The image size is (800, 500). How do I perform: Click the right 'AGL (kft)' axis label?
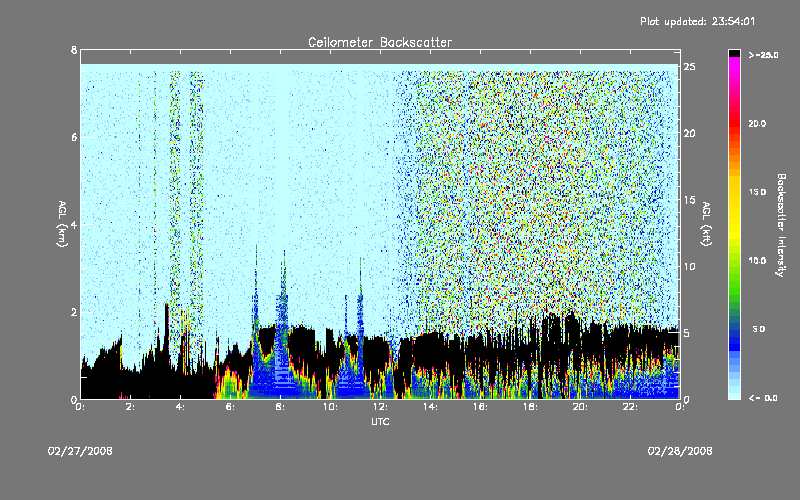[x=706, y=224]
